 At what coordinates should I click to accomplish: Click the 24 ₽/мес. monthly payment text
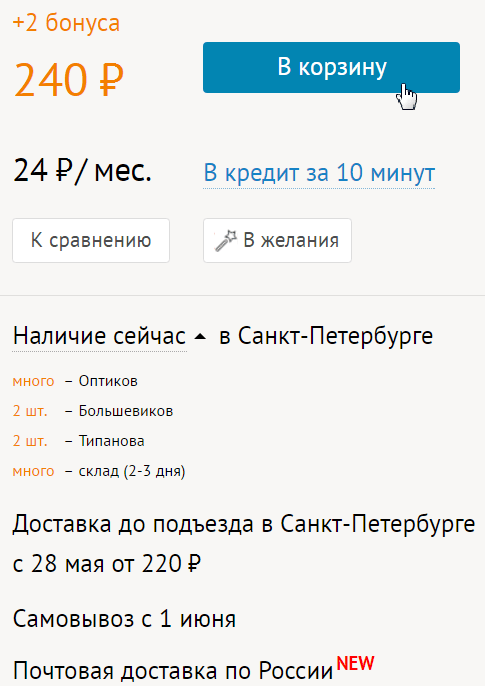[x=82, y=171]
